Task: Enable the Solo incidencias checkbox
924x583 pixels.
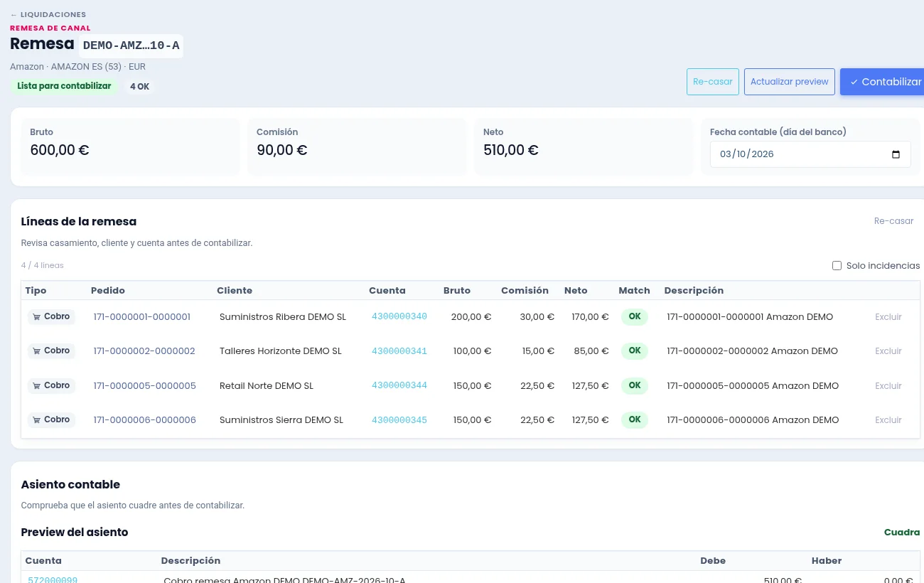Action: click(x=837, y=266)
